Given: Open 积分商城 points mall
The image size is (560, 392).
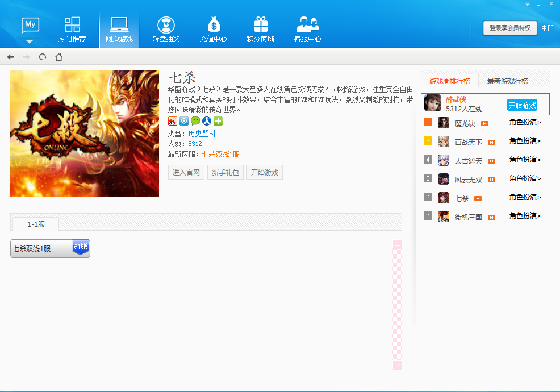Looking at the screenshot, I should pos(260,30).
